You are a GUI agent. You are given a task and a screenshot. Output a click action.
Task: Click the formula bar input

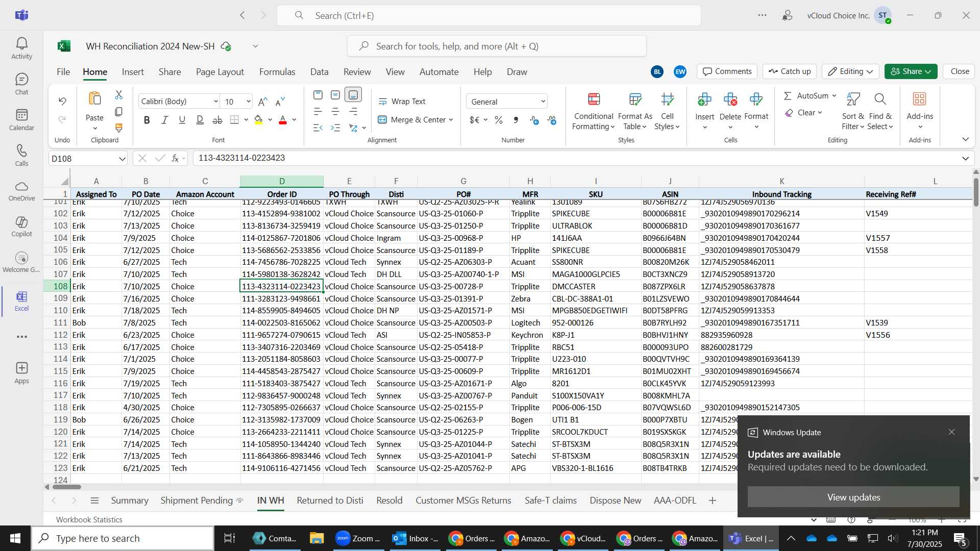pyautogui.click(x=576, y=159)
